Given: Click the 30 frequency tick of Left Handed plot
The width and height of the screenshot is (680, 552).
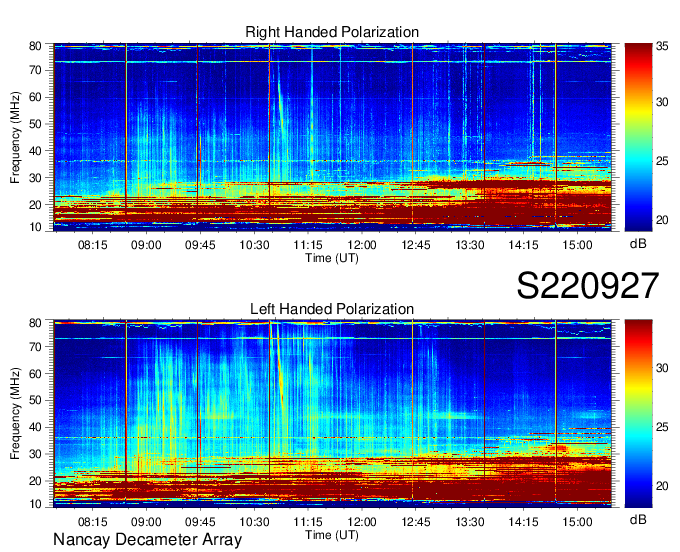Looking at the screenshot, I should [x=35, y=454].
